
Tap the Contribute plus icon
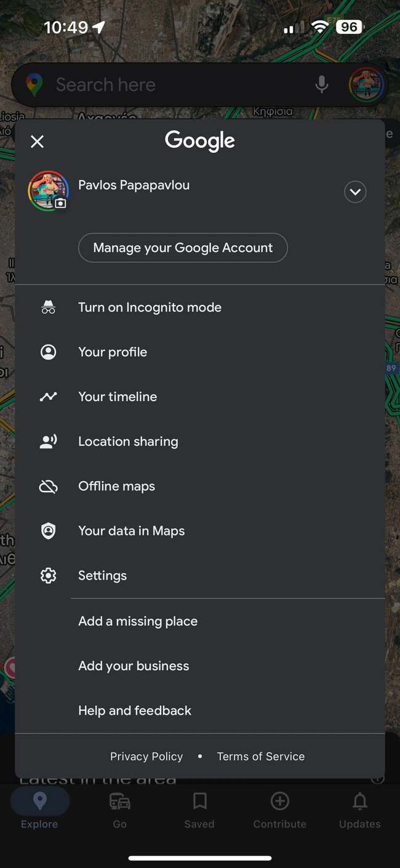coord(279,801)
